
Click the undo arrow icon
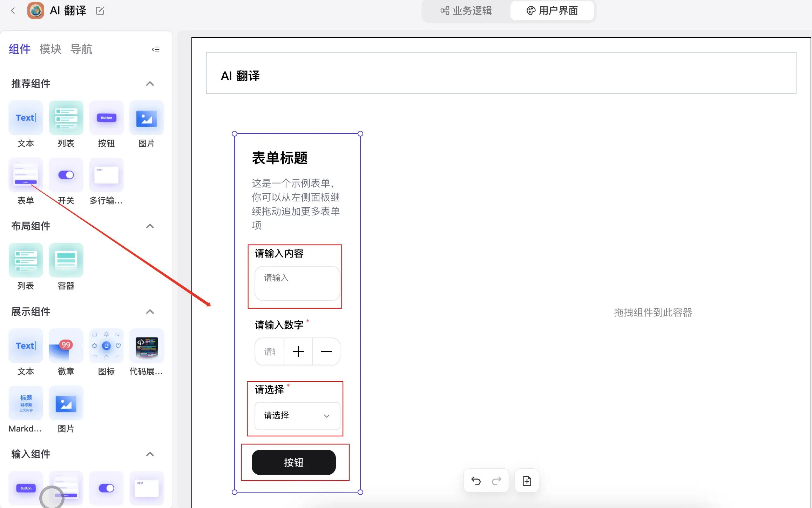pos(476,481)
